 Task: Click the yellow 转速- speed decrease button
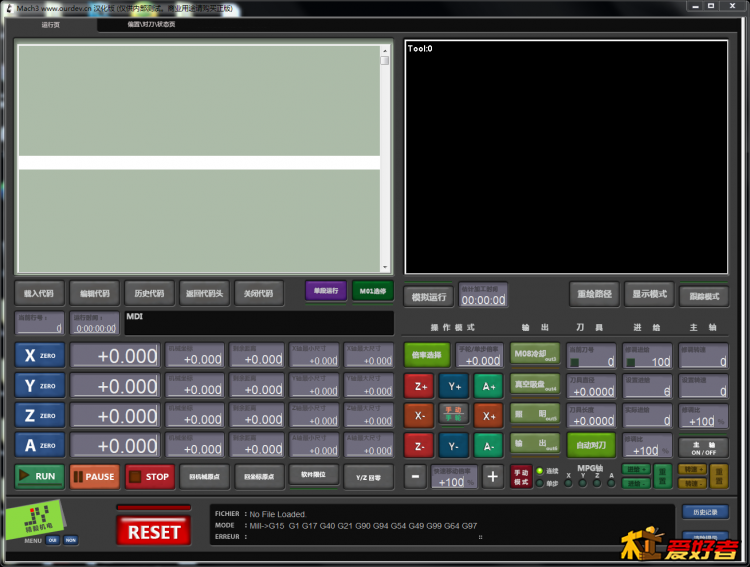point(692,484)
